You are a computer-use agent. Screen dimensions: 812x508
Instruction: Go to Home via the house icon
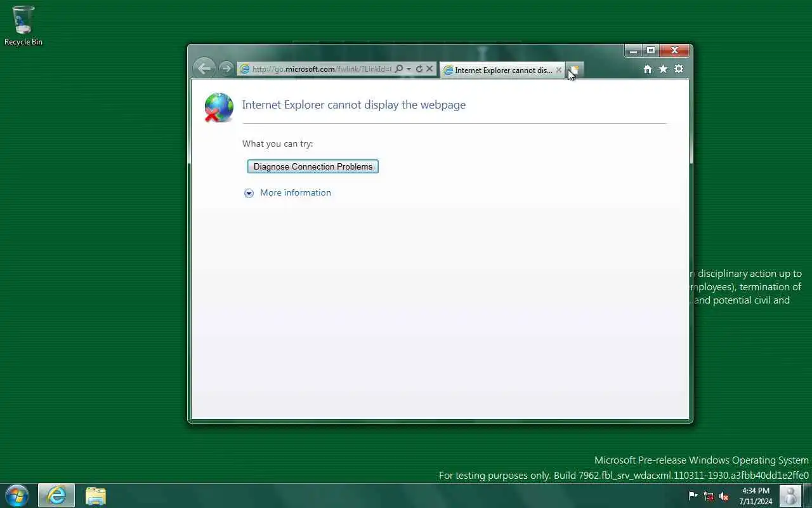pyautogui.click(x=648, y=69)
